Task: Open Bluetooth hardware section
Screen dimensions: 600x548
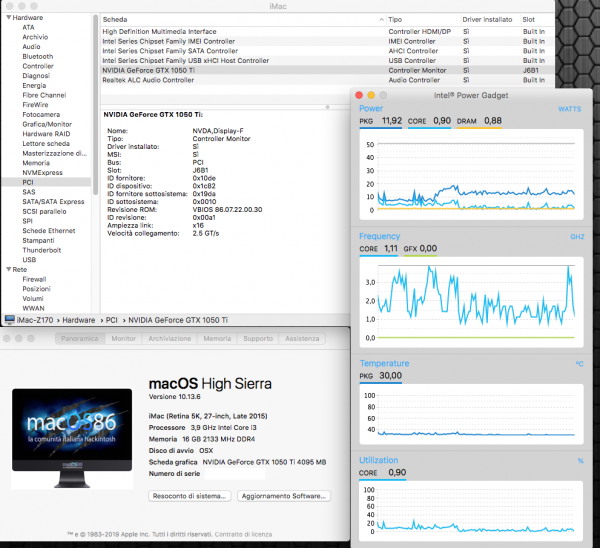Action: pos(38,56)
